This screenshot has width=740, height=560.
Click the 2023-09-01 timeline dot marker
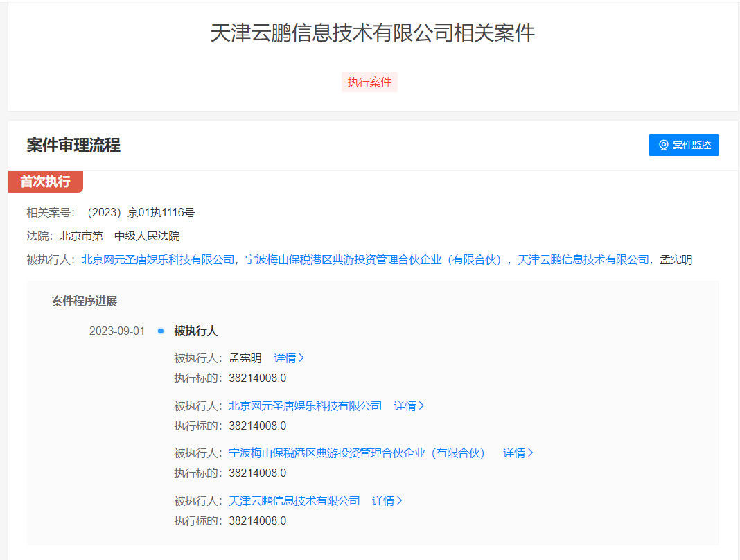click(x=161, y=331)
